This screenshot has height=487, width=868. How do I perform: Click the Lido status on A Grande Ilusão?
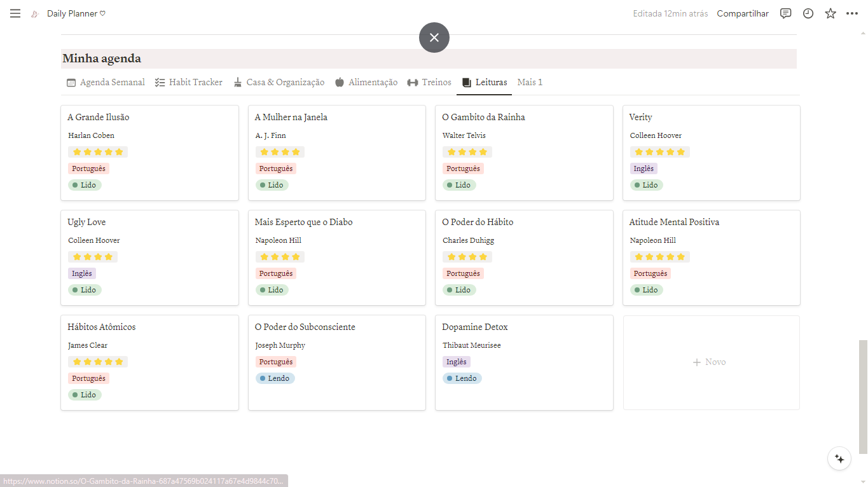85,185
